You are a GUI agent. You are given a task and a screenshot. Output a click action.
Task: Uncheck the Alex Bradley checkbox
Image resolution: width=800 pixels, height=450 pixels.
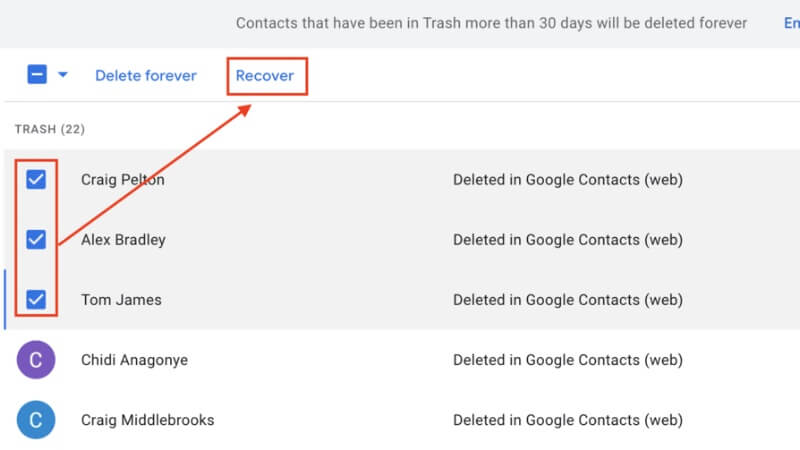pyautogui.click(x=36, y=240)
